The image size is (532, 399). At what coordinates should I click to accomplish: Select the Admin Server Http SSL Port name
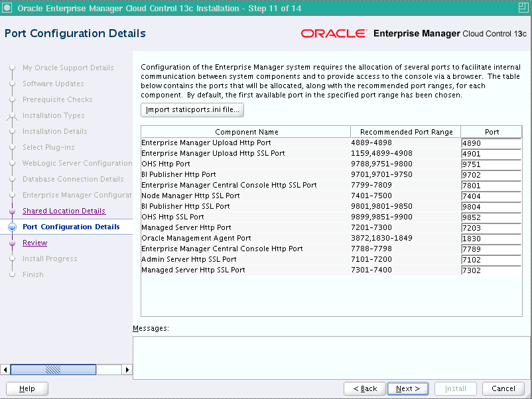(188, 259)
